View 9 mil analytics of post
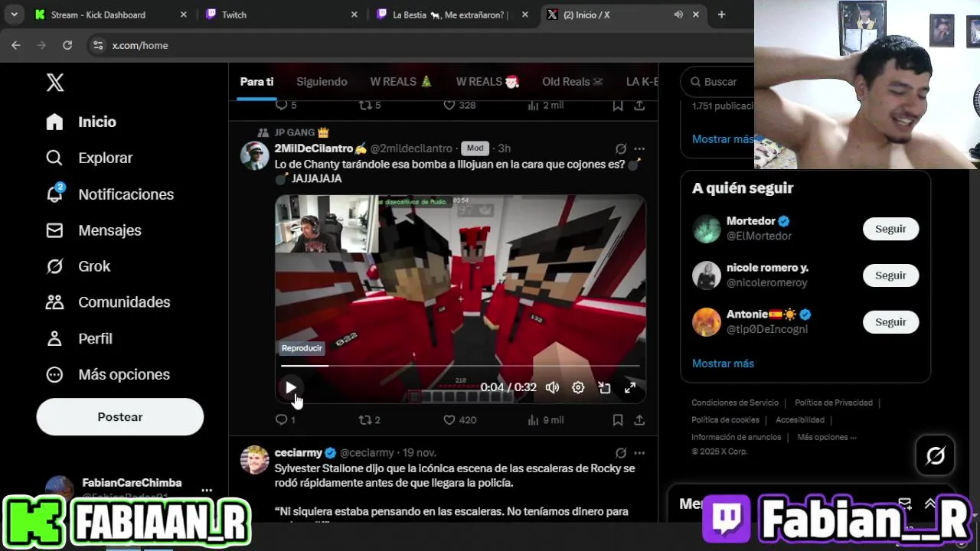 pyautogui.click(x=546, y=419)
